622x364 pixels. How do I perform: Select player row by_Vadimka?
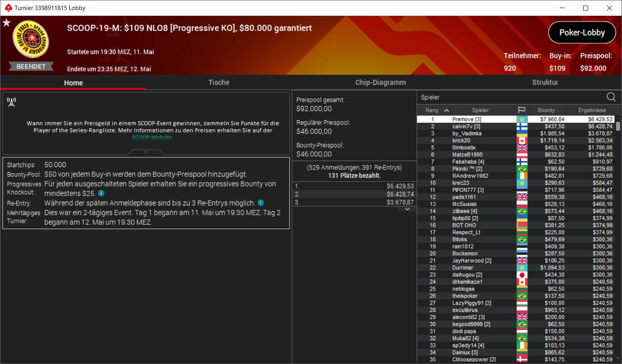(515, 134)
